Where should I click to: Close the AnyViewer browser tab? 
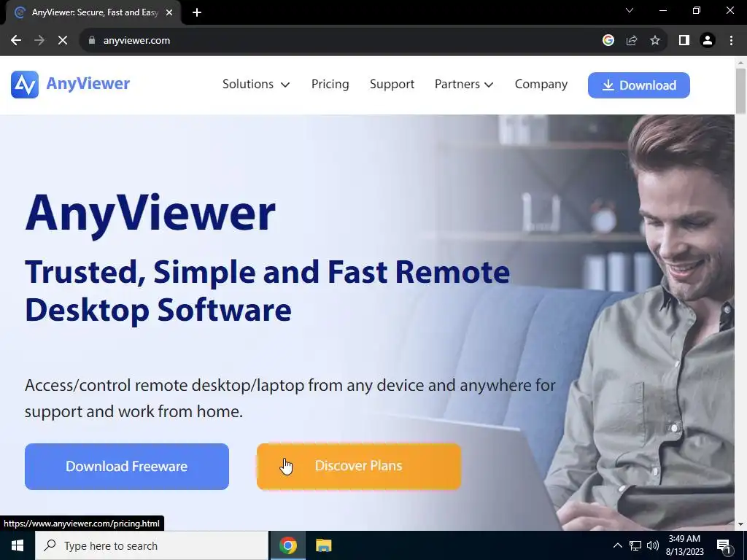[x=169, y=12]
